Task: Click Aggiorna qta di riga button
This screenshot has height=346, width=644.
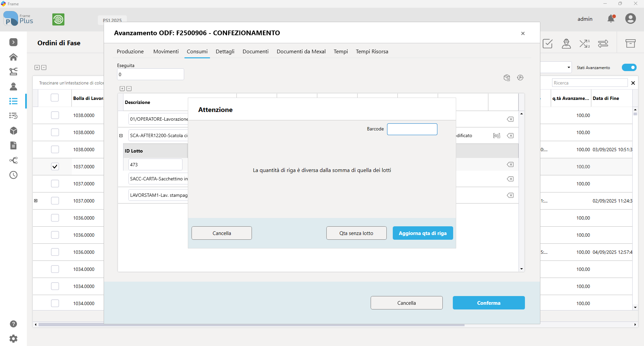Action: pyautogui.click(x=423, y=233)
